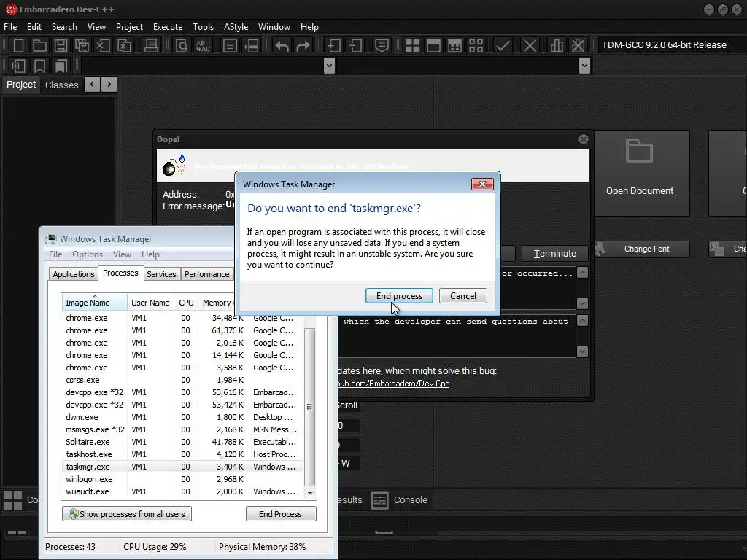Click up arrow of Oops error text scrollbar
Image resolution: width=747 pixels, height=560 pixels.
[582, 273]
